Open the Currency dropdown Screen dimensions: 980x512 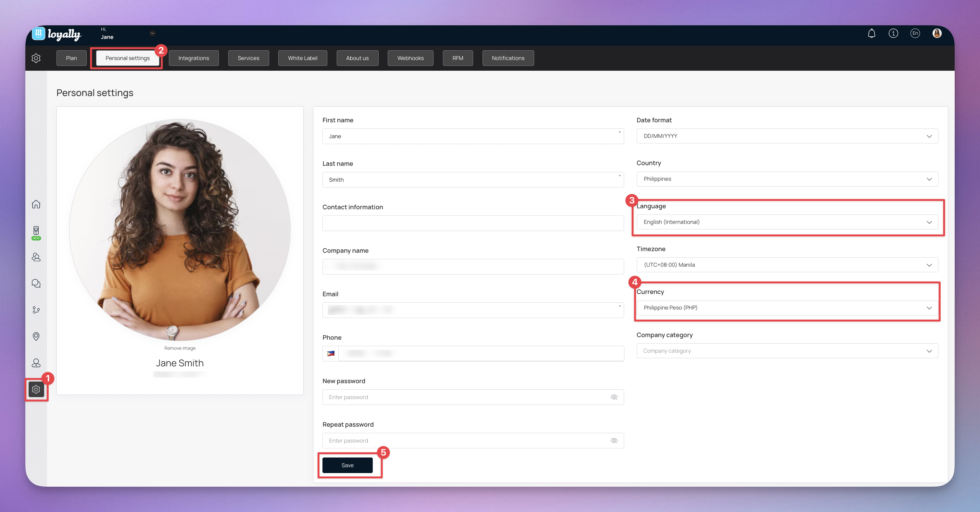(x=787, y=308)
